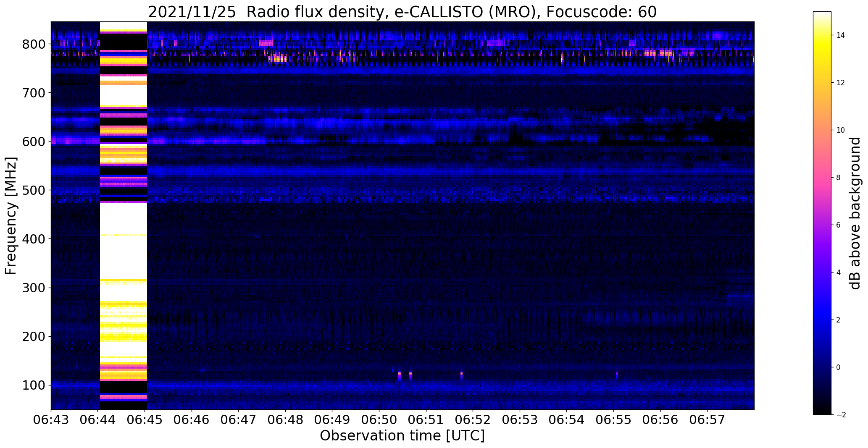Click the colorbar tick value 6
Viewport: 868px width, 448px height.
(839, 225)
